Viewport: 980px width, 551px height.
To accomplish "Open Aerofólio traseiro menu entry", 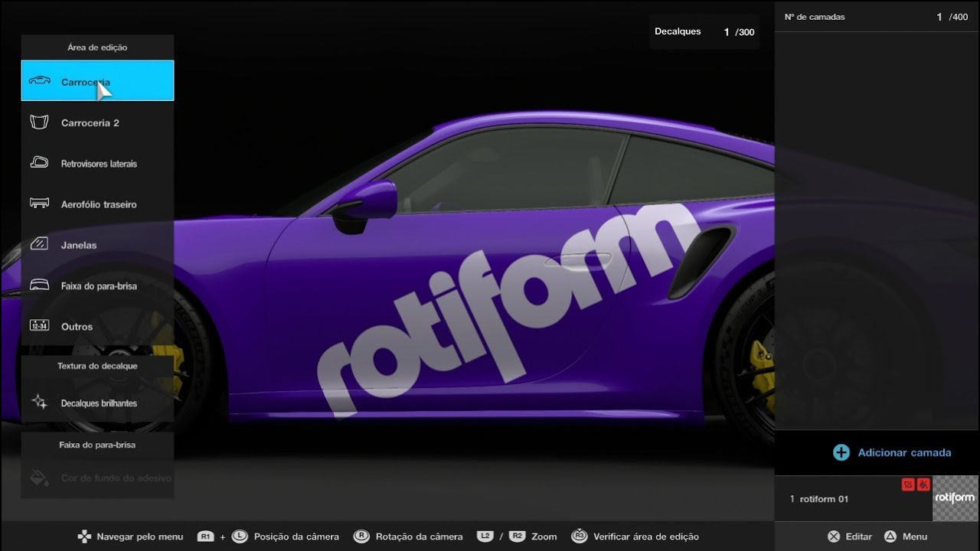I will (x=97, y=204).
